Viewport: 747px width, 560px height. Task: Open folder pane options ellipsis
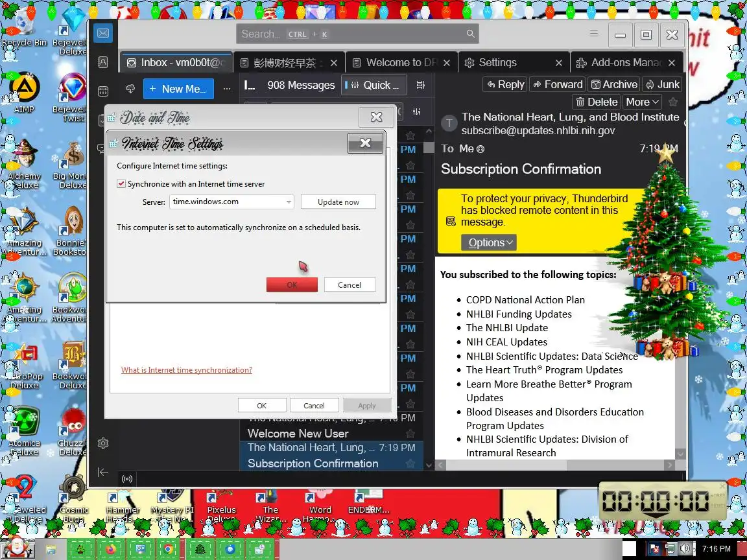point(227,89)
